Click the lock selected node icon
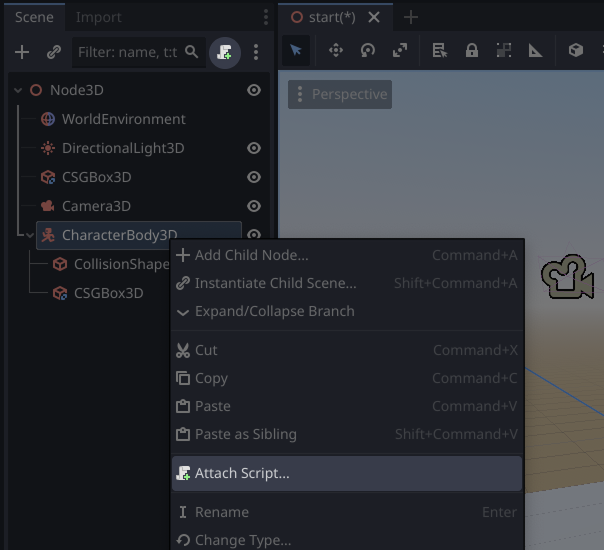 point(472,51)
